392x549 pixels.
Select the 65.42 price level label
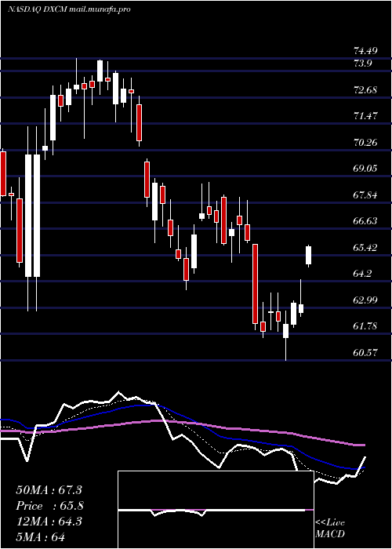click(366, 248)
